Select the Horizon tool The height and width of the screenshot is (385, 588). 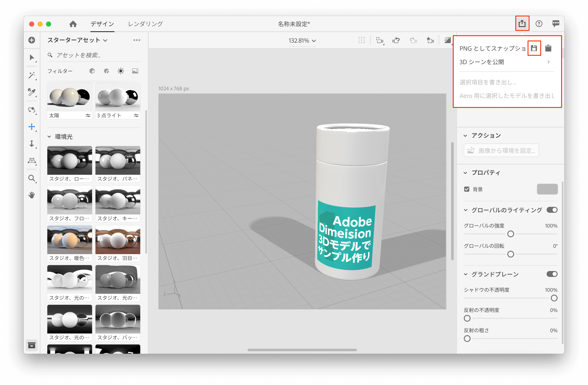point(32,161)
